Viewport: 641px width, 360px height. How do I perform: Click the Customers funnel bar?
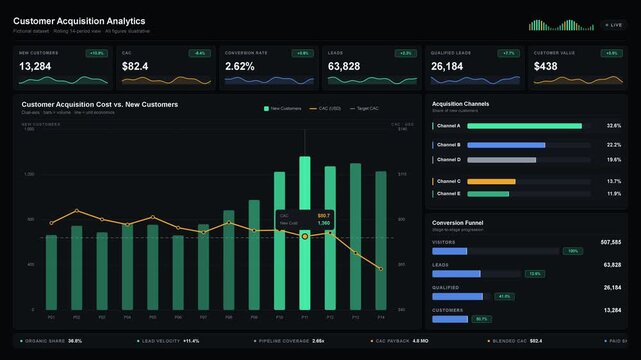coord(450,319)
